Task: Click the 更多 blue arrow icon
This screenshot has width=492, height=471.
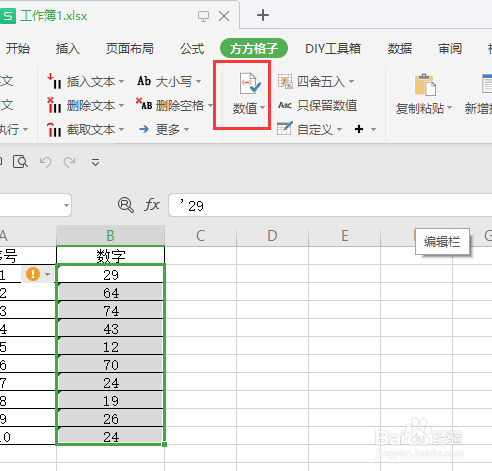Action: pos(144,129)
